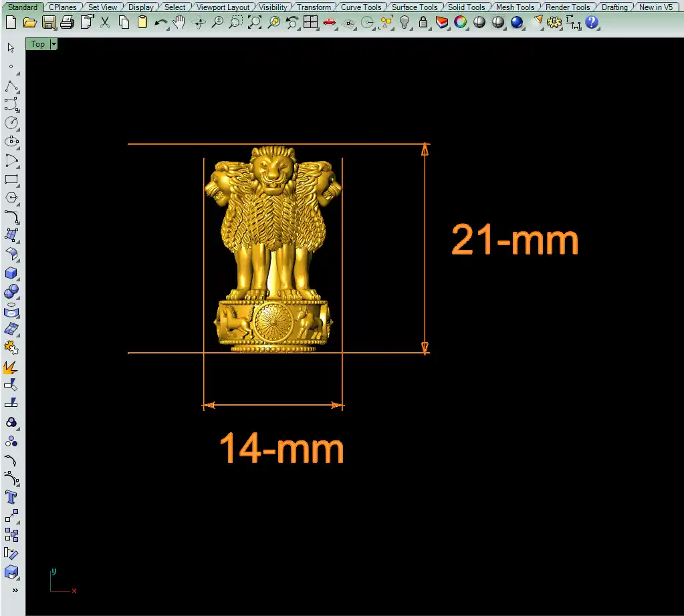684x616 pixels.
Task: Open the Text object tool
Action: pyautogui.click(x=11, y=497)
